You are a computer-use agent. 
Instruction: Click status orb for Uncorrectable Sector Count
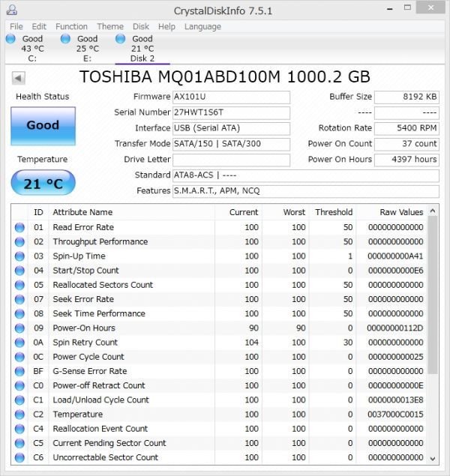click(19, 457)
